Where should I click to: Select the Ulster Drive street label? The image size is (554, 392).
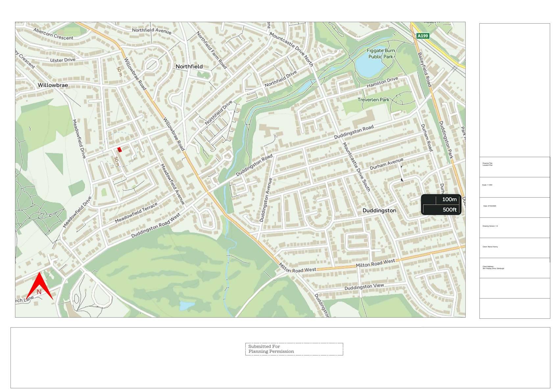click(x=62, y=60)
